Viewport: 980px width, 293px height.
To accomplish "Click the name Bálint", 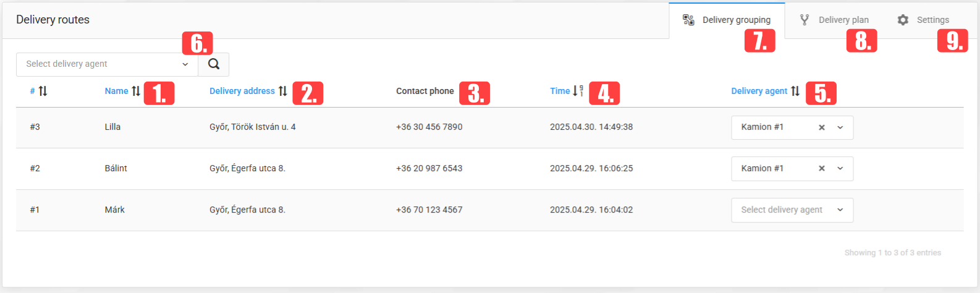I will 116,168.
